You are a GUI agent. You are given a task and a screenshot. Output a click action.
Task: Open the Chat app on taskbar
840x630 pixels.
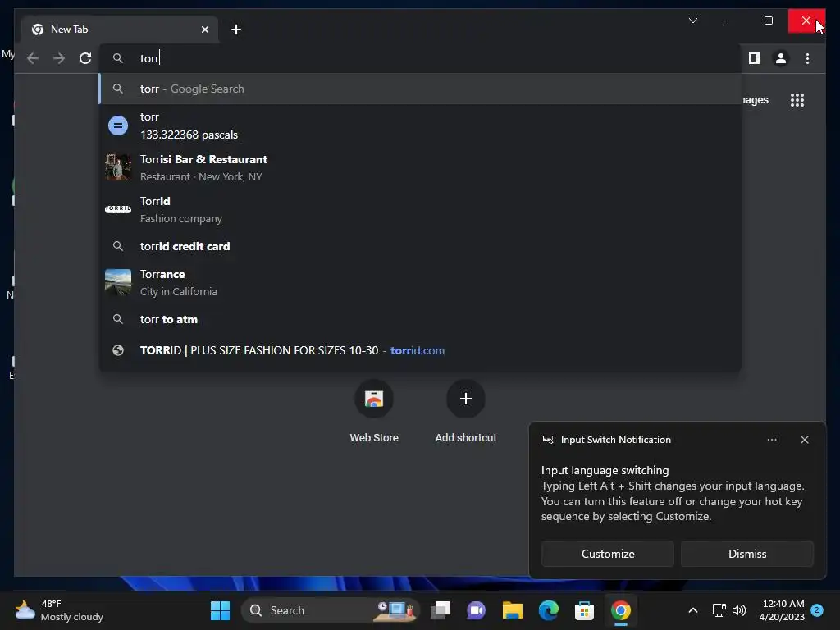477,610
